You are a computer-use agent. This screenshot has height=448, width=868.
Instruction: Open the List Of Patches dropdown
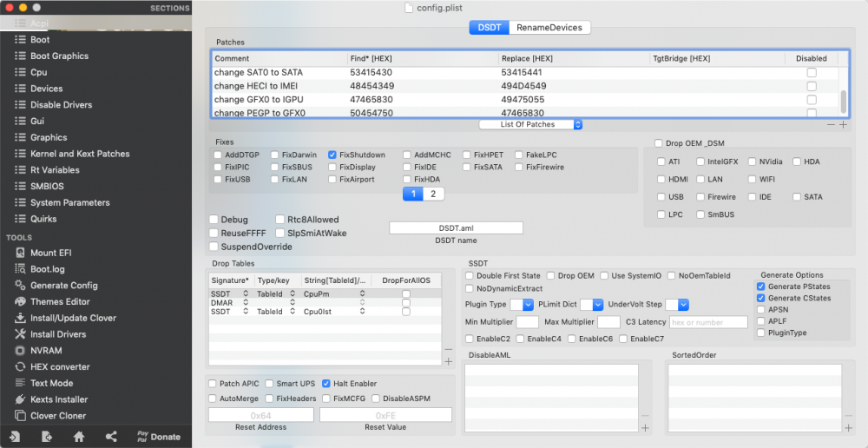(x=530, y=125)
